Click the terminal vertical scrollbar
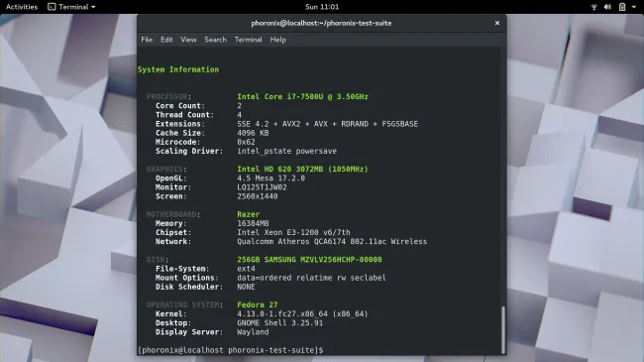 [x=502, y=329]
